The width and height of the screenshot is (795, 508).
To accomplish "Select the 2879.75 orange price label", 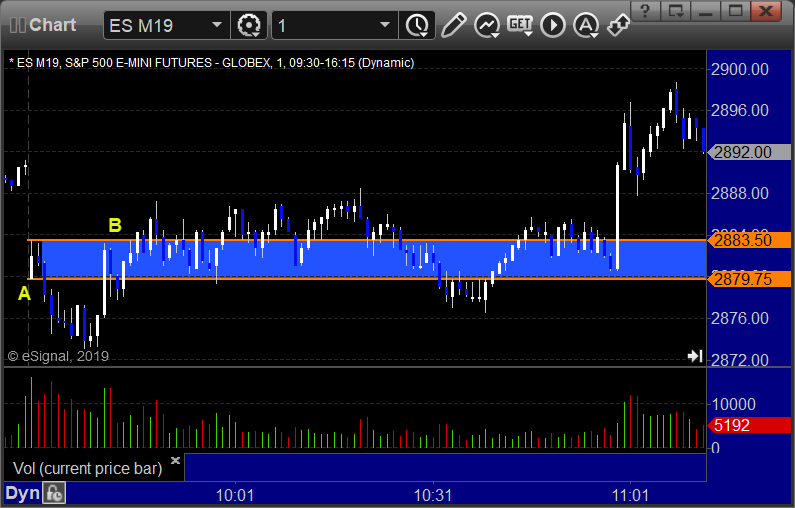I will coord(749,279).
